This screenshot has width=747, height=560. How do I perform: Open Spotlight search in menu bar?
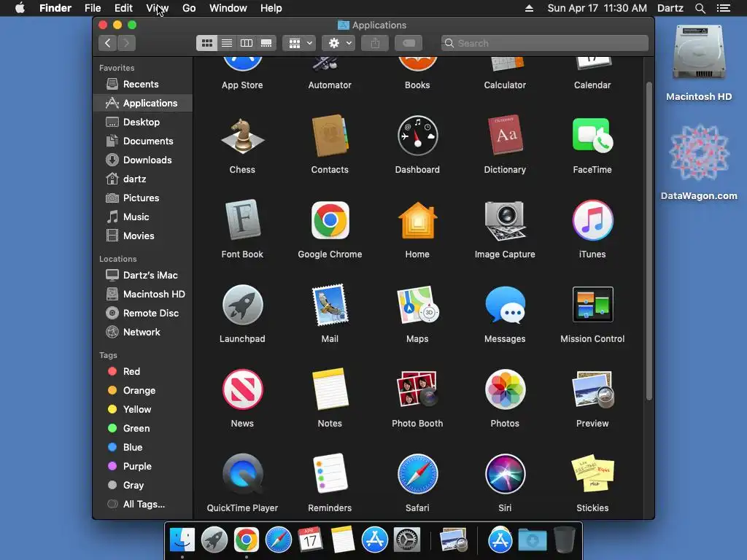(700, 8)
